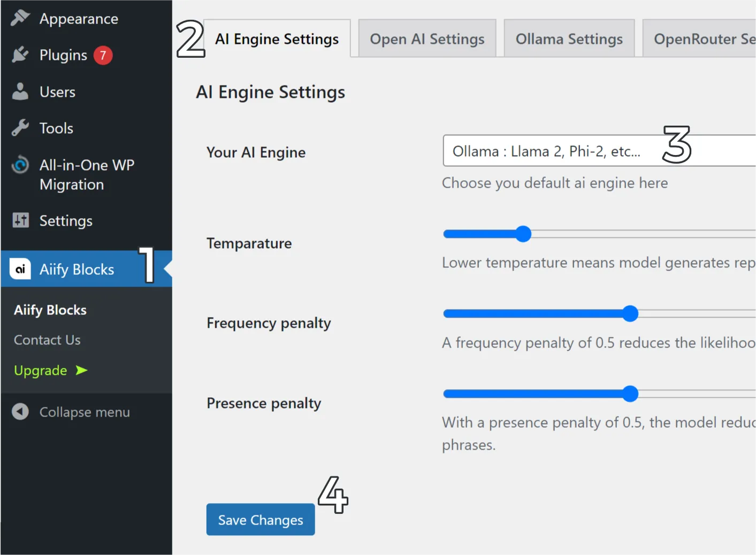Open the Ollama Settings tab
Screen dimensions: 756x555
tap(569, 39)
